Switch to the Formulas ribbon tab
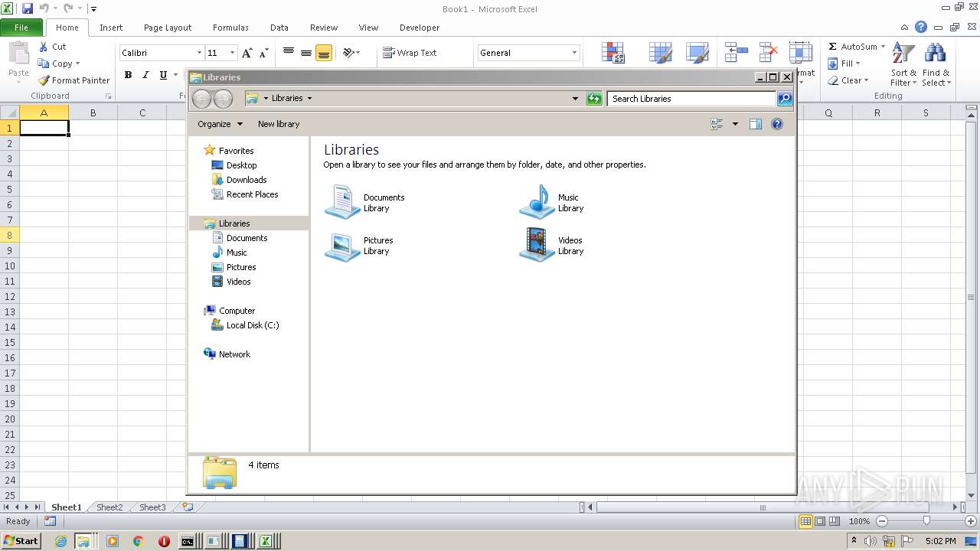The image size is (980, 551). click(230, 28)
